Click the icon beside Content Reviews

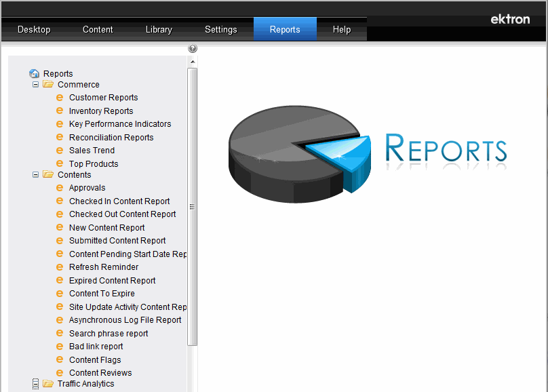coord(60,373)
